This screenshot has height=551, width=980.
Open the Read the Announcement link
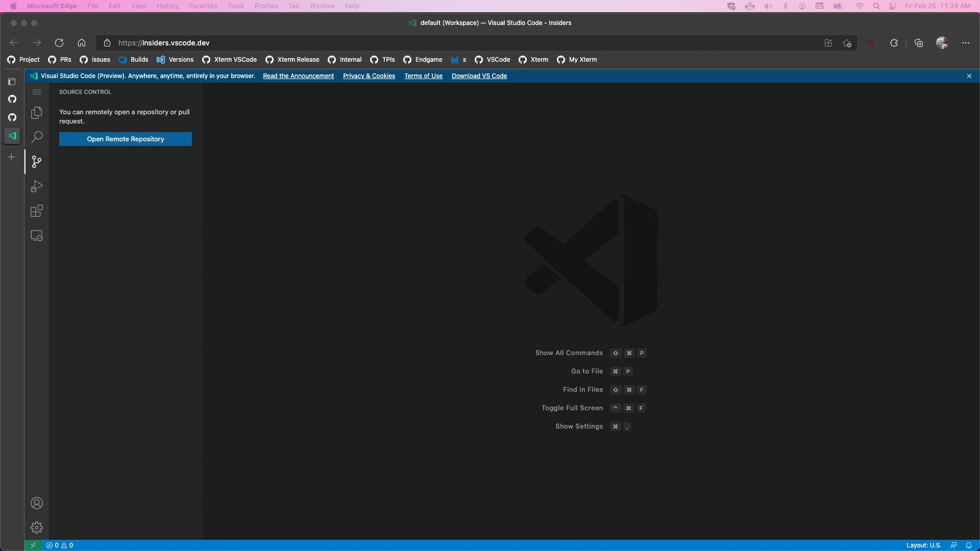[x=298, y=76]
